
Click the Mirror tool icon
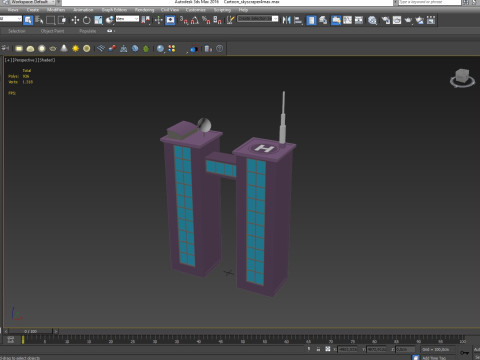click(x=286, y=20)
